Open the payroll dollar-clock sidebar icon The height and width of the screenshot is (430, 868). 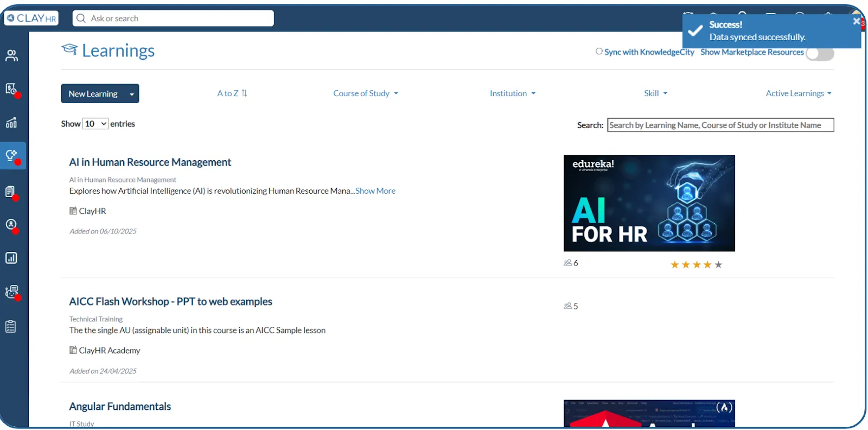[x=11, y=89]
